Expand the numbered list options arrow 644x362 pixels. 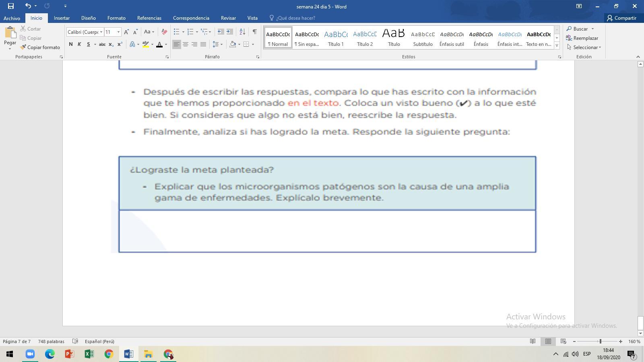197,32
